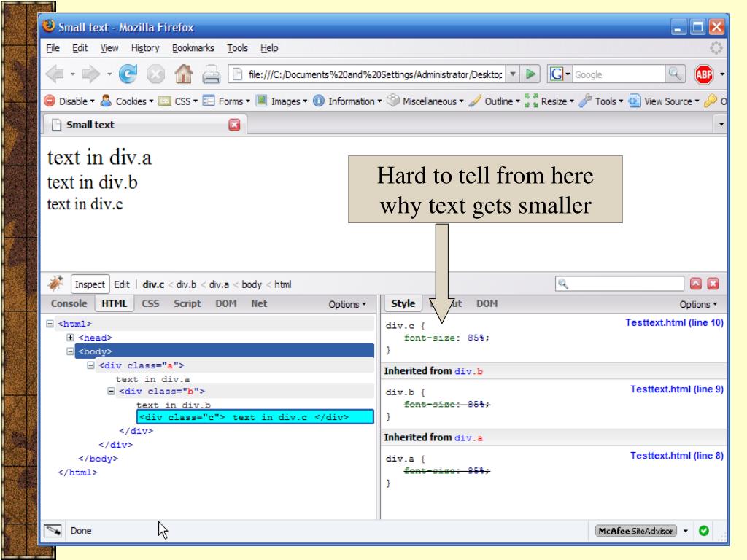The image size is (747, 560).
Task: Minimize Firebug panel with red up-arrow
Action: [695, 284]
